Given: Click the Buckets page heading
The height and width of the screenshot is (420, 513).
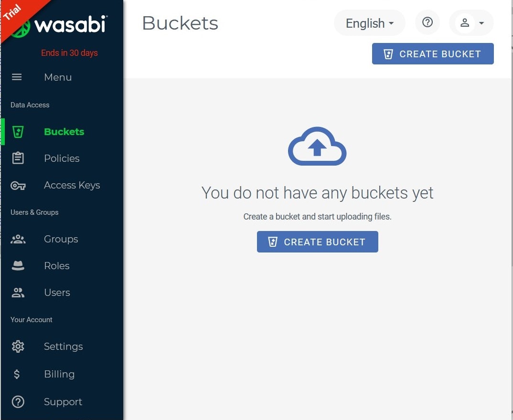Looking at the screenshot, I should pos(180,23).
